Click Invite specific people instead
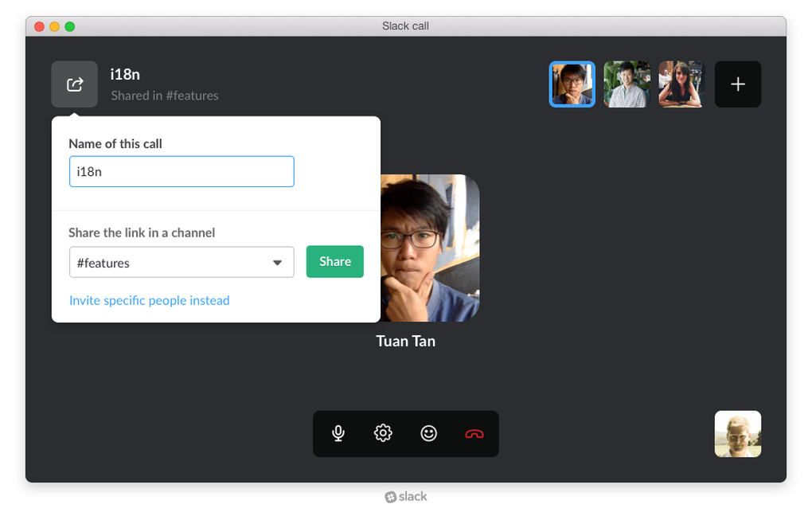The width and height of the screenshot is (812, 508). [149, 300]
